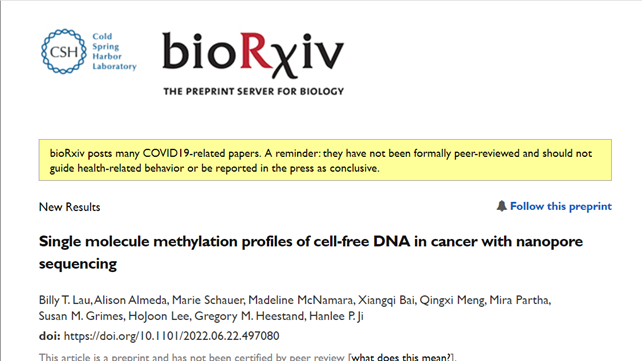Open author Alison Almeda
The image size is (642, 361).
(x=131, y=300)
